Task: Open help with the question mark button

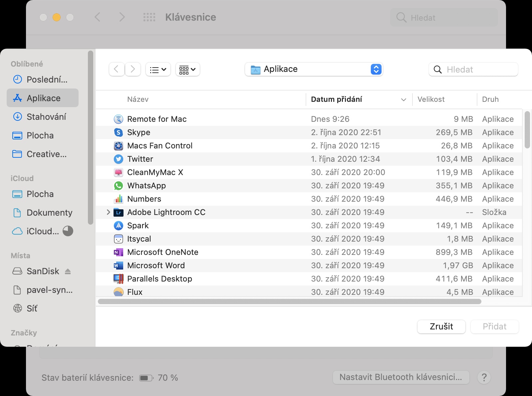Action: click(x=484, y=377)
